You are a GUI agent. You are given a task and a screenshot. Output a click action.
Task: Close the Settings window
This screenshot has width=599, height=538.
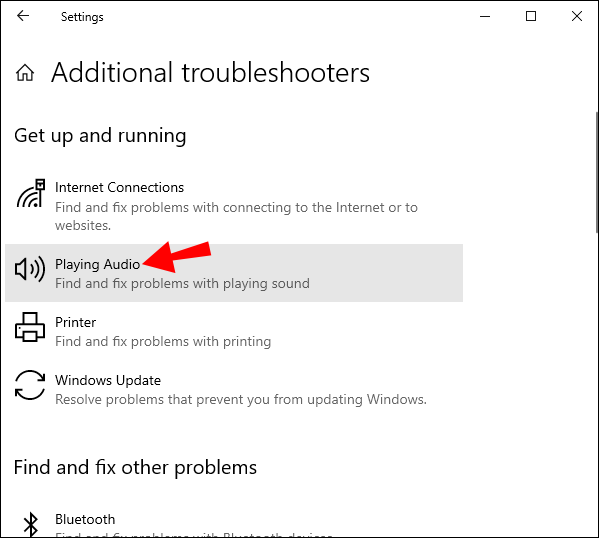(576, 16)
